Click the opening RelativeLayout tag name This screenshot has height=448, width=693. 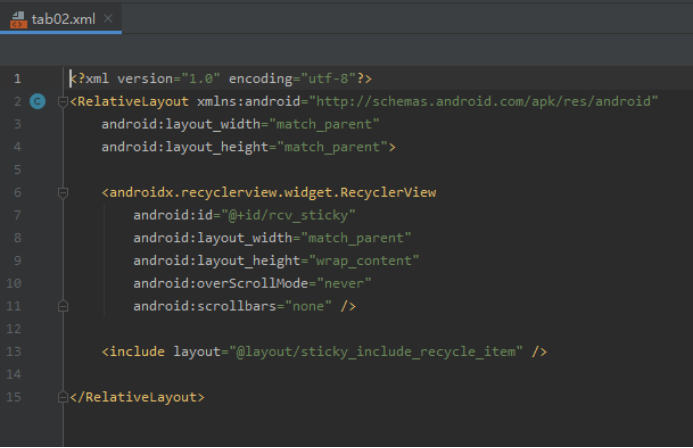click(133, 101)
